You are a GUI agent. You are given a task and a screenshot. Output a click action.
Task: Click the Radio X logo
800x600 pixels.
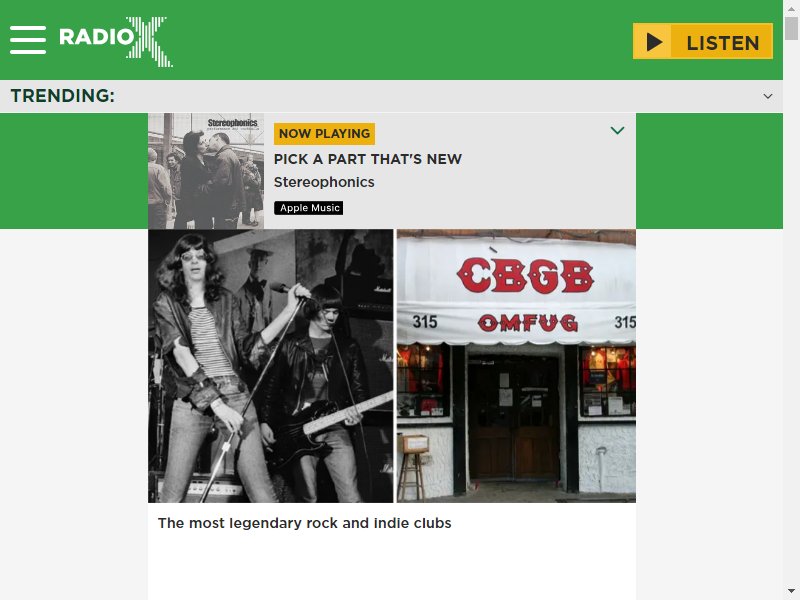click(116, 41)
